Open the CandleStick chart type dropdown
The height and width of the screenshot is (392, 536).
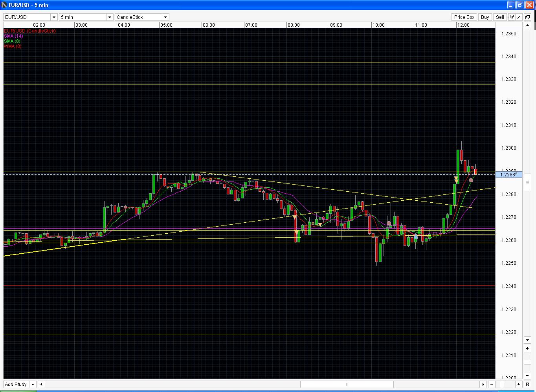[165, 17]
